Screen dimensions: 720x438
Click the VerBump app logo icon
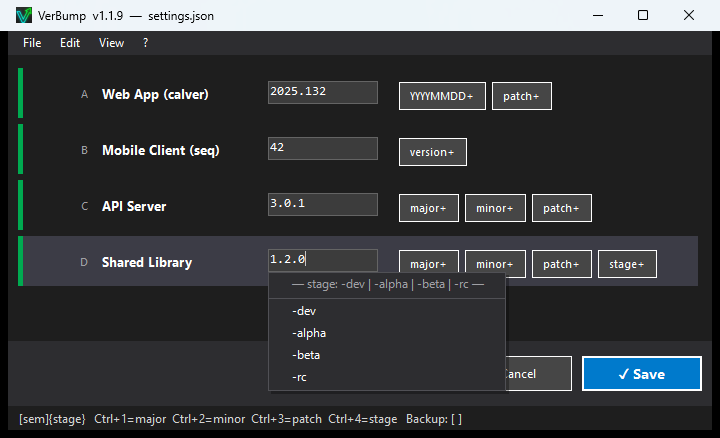coord(24,16)
